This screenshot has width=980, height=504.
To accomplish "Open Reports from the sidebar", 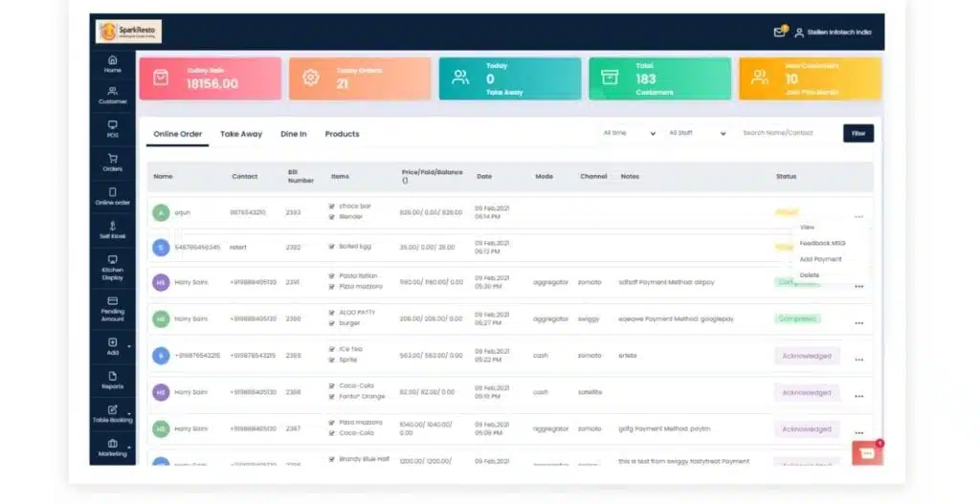I will point(113,381).
